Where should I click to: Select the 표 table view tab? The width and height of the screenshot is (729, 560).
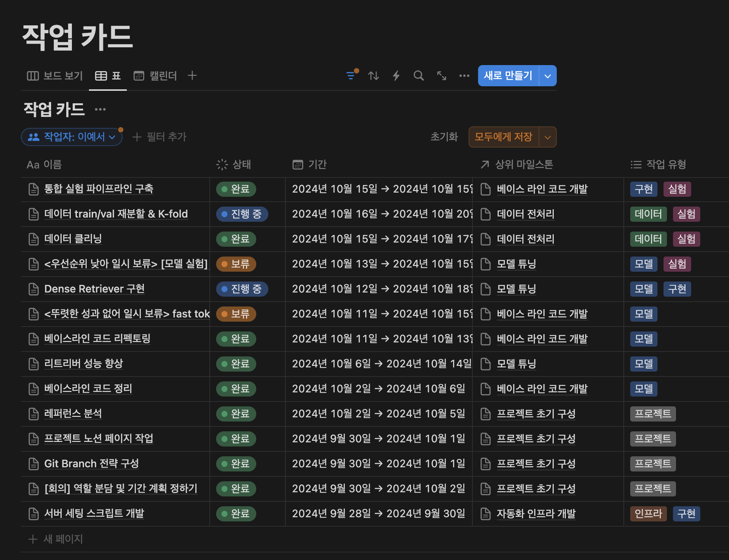(x=108, y=76)
